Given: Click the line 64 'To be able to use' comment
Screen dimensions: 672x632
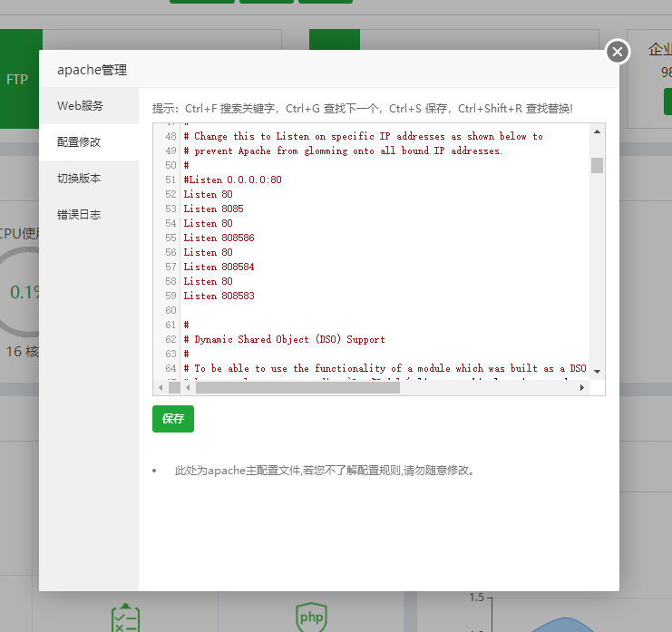Looking at the screenshot, I should coord(385,368).
